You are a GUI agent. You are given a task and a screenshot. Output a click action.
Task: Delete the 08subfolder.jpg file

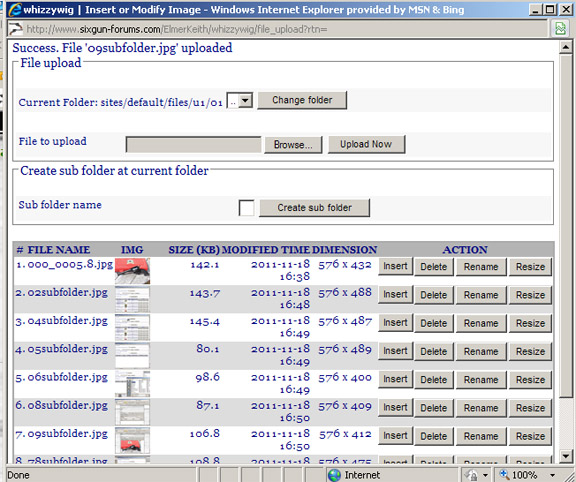[x=433, y=408]
